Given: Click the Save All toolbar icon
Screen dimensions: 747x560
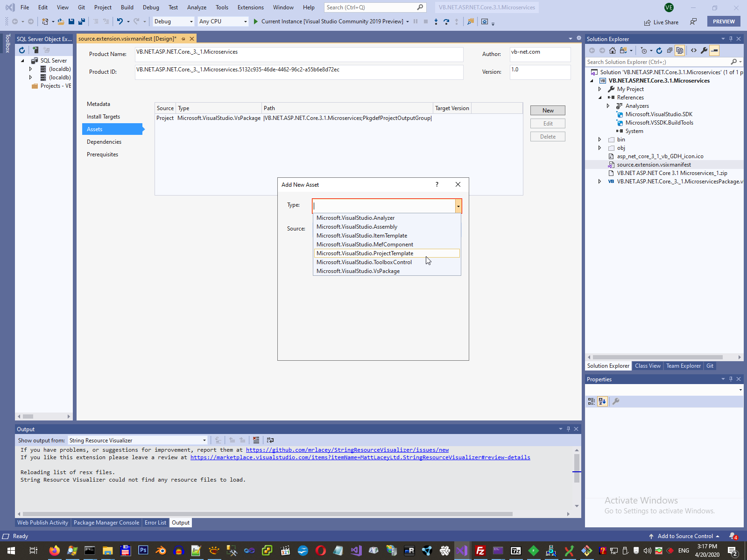Looking at the screenshot, I should click(82, 21).
